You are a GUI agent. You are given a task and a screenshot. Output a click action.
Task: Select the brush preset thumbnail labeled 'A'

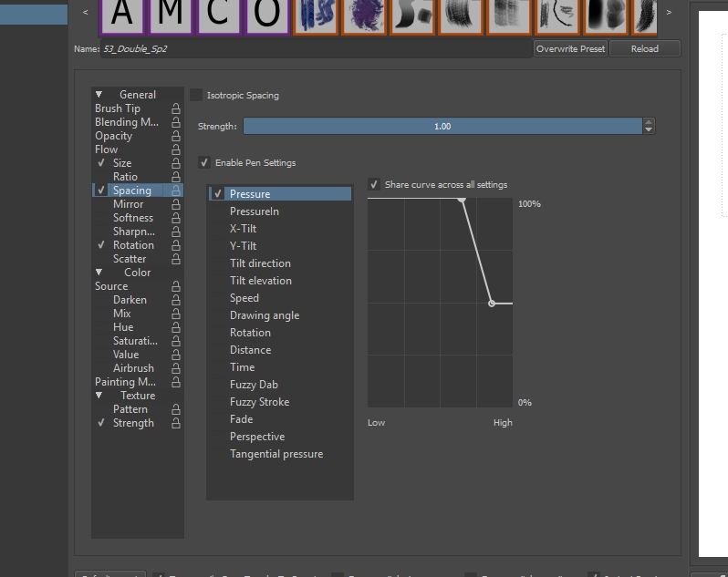127,15
